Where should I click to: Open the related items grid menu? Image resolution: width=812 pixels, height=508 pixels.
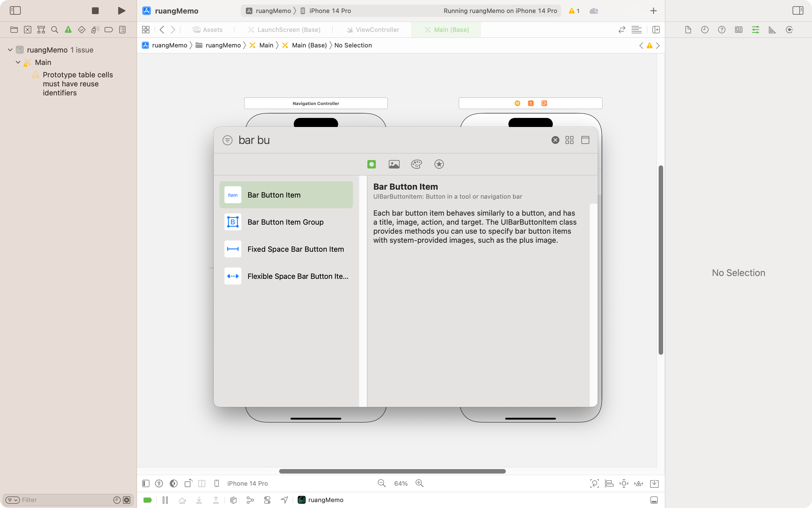click(145, 30)
